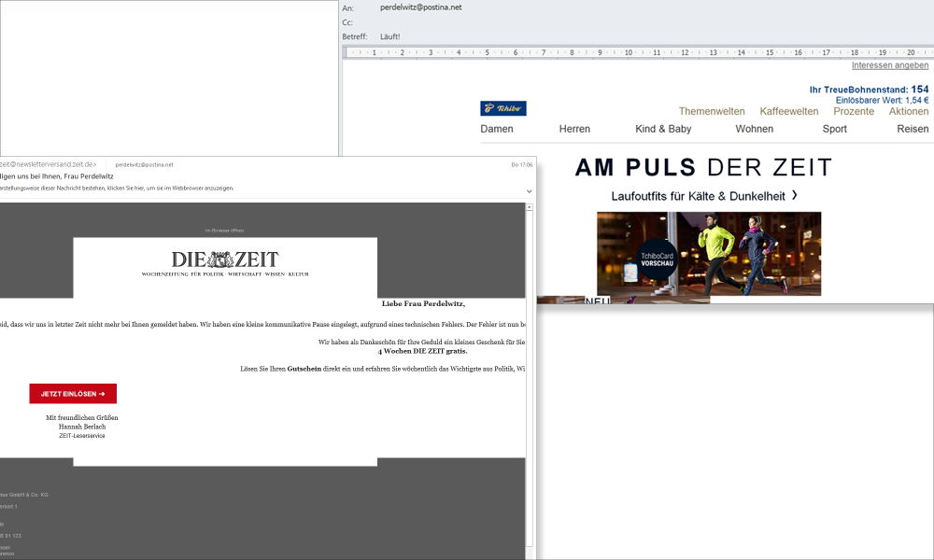Expand the ZEIT message header with chevron

coord(529,191)
